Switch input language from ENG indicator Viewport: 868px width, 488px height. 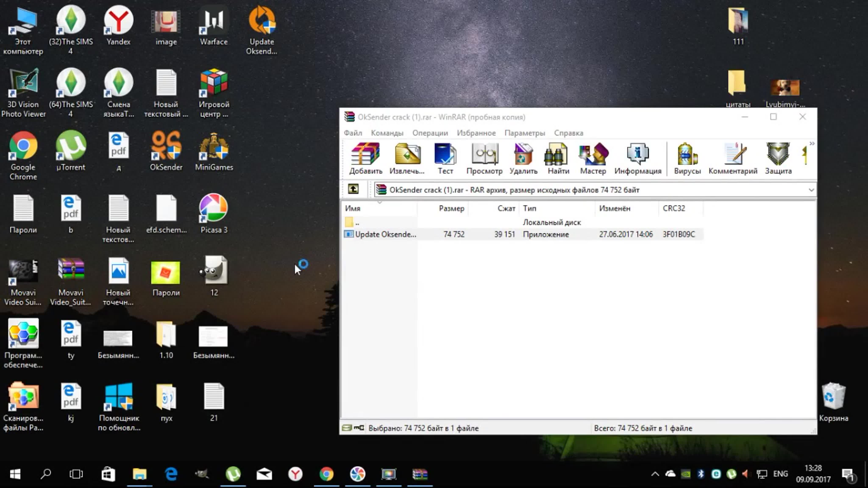(780, 474)
